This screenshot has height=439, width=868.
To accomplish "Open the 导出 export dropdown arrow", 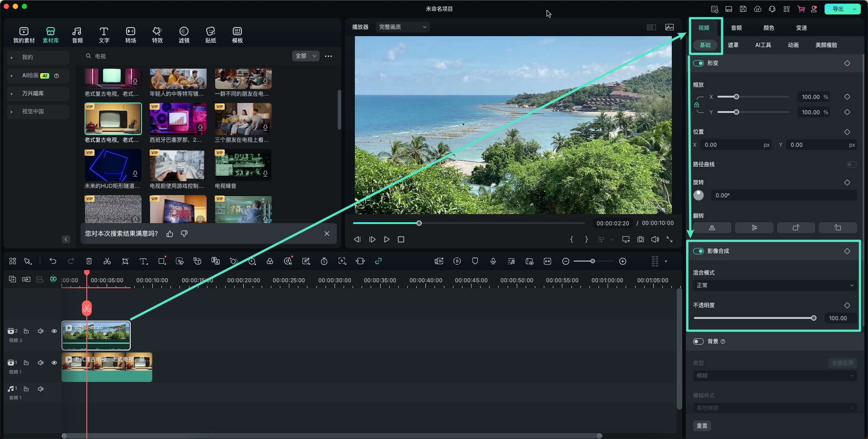I will pos(854,9).
